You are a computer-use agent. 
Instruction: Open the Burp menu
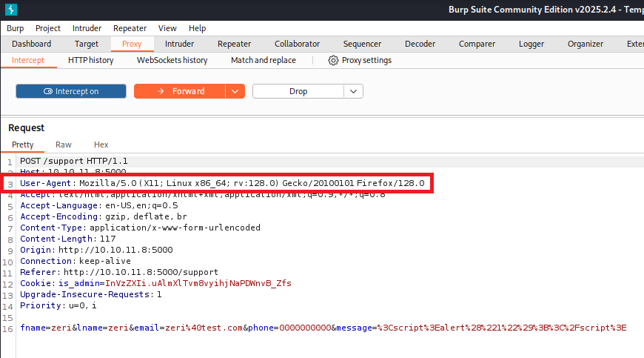pyautogui.click(x=15, y=28)
